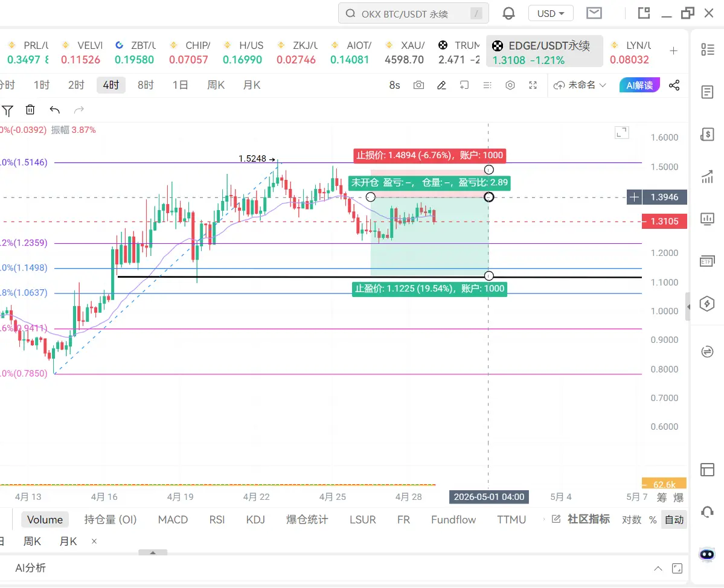Toggle the Volume indicator
724x588 pixels.
point(45,520)
